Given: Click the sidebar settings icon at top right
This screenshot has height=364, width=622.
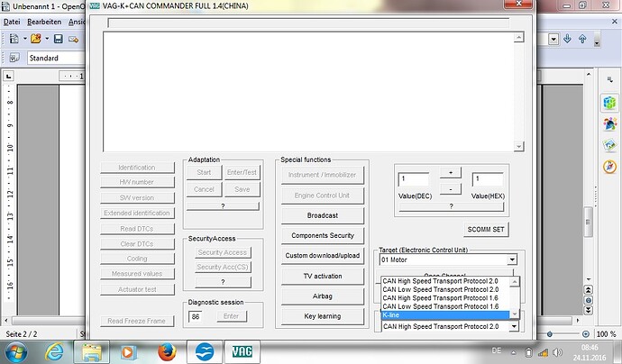Looking at the screenshot, I should point(609,80).
